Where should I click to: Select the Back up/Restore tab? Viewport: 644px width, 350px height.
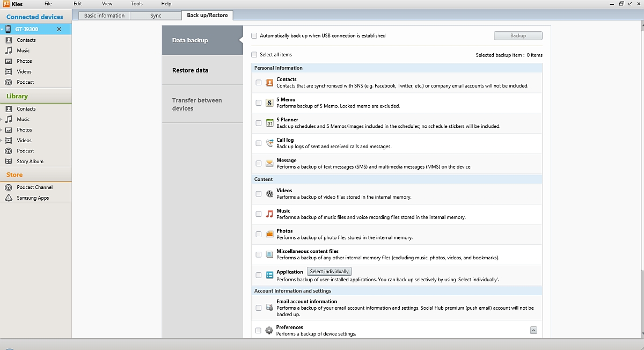tap(207, 16)
